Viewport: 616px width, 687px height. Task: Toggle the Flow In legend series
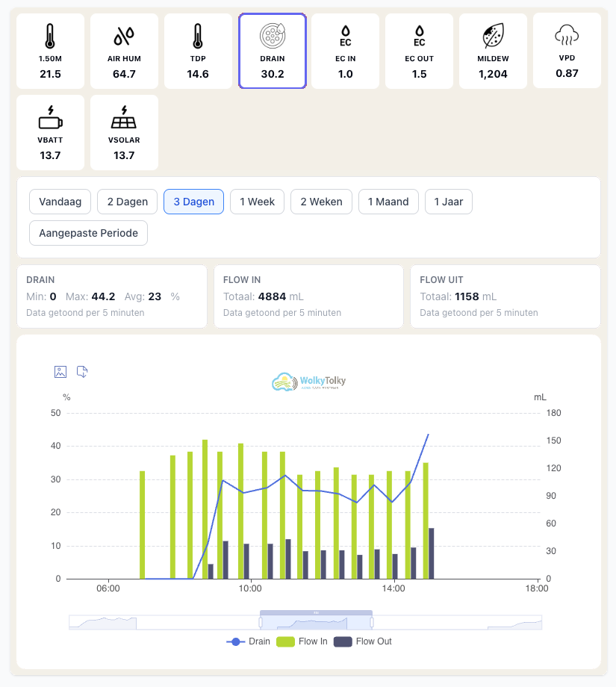coord(302,641)
